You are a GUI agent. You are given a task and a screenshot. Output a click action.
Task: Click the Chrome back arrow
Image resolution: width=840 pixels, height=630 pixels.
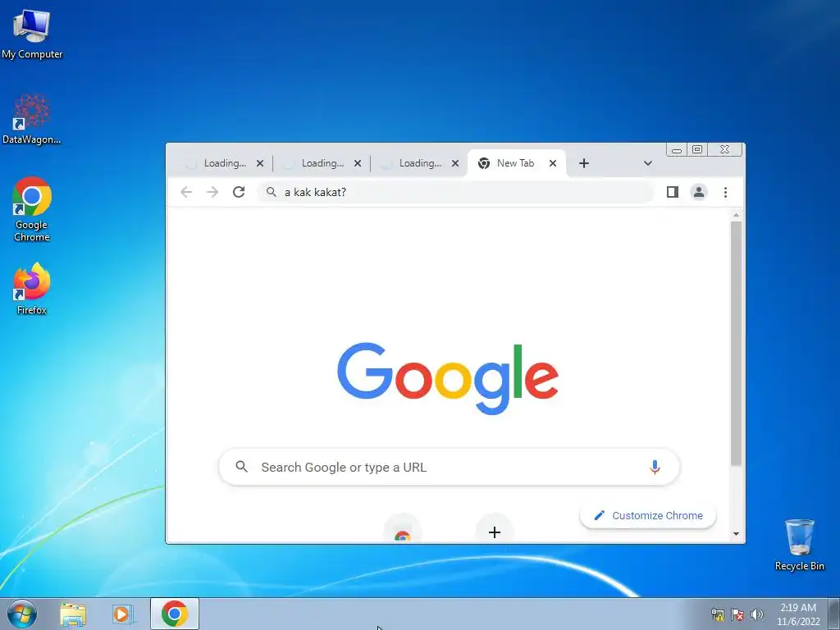point(186,192)
